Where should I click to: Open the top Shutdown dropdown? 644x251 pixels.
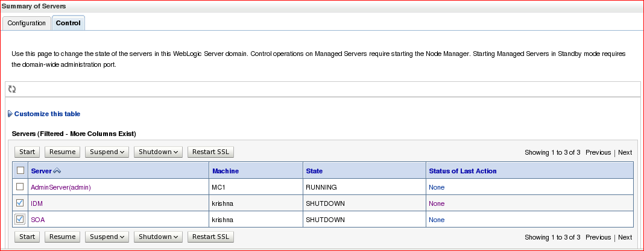tap(158, 152)
